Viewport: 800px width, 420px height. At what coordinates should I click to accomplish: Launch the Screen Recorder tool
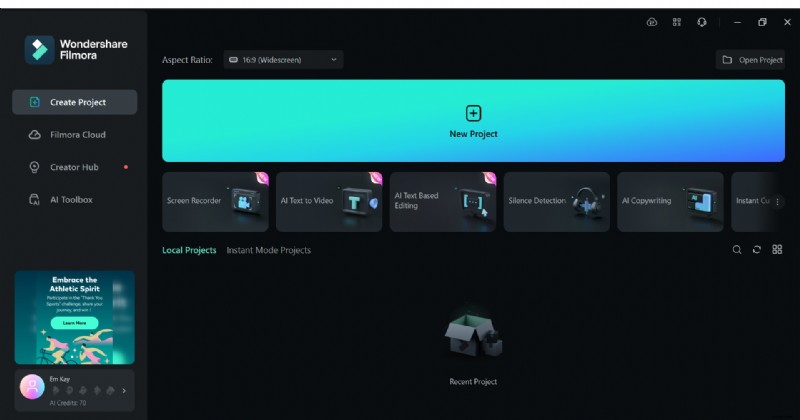(215, 202)
